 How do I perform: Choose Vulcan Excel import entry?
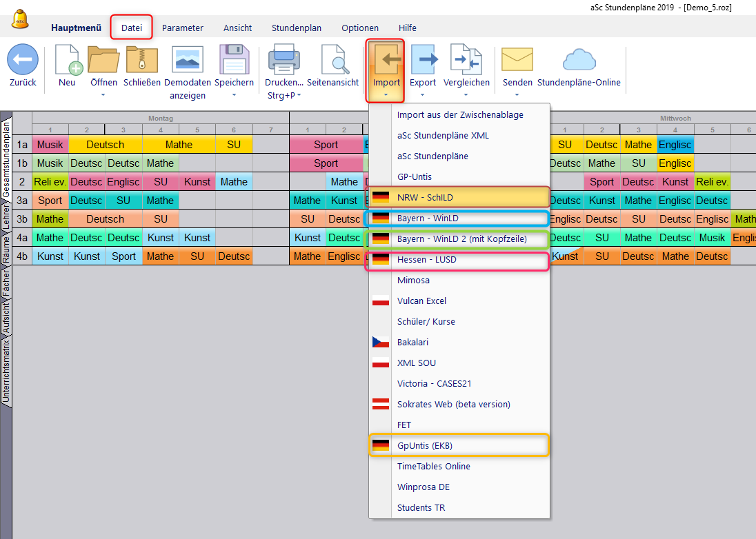(459, 301)
